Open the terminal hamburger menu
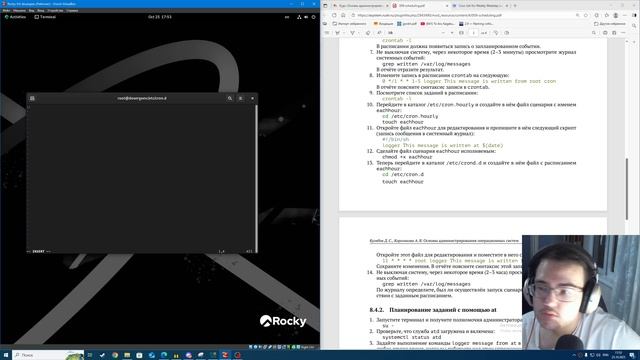This screenshot has width=640, height=360. point(240,98)
